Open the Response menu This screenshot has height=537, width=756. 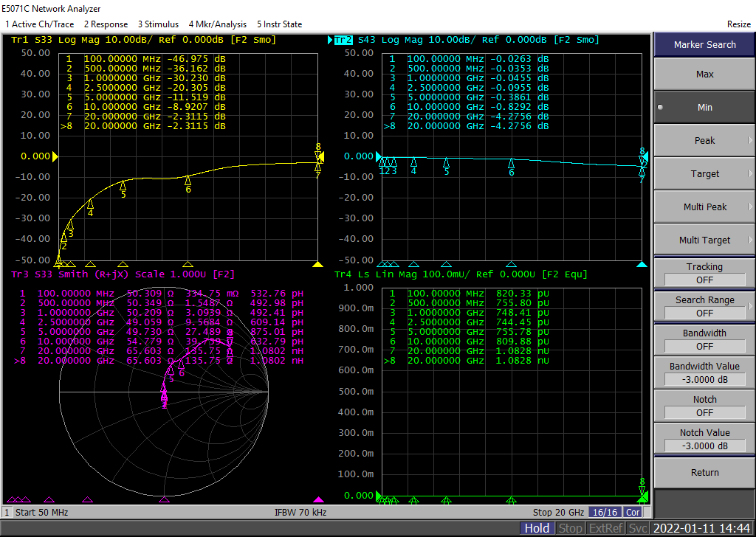(105, 24)
